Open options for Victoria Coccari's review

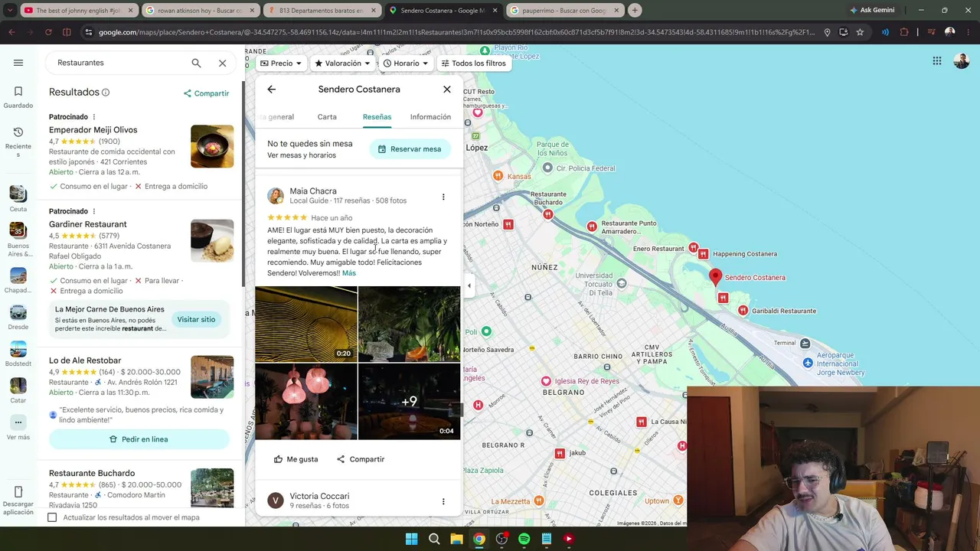tap(443, 501)
